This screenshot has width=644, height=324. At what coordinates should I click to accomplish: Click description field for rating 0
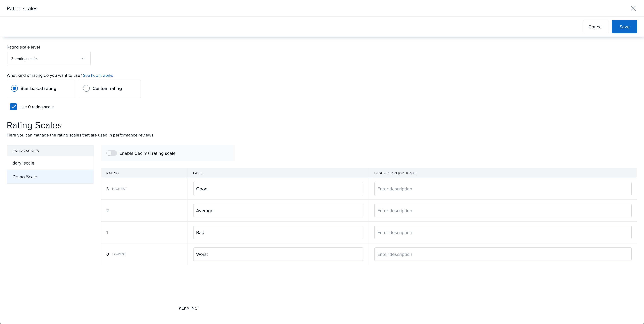click(502, 254)
